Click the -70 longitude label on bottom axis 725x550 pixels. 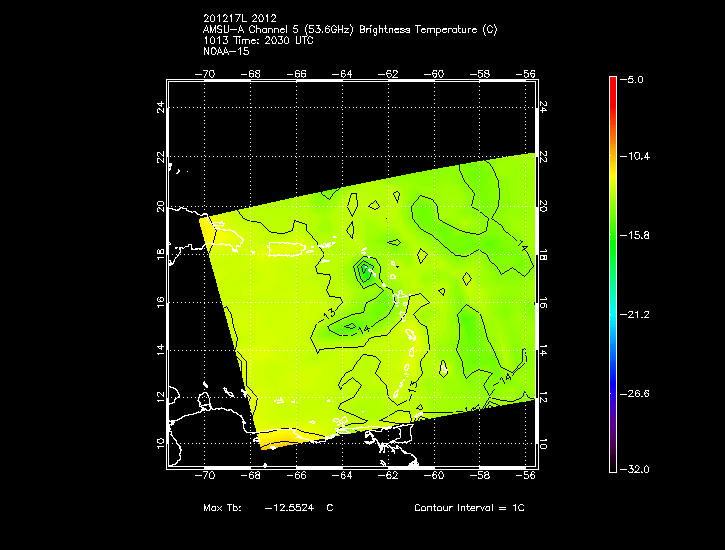(x=206, y=478)
